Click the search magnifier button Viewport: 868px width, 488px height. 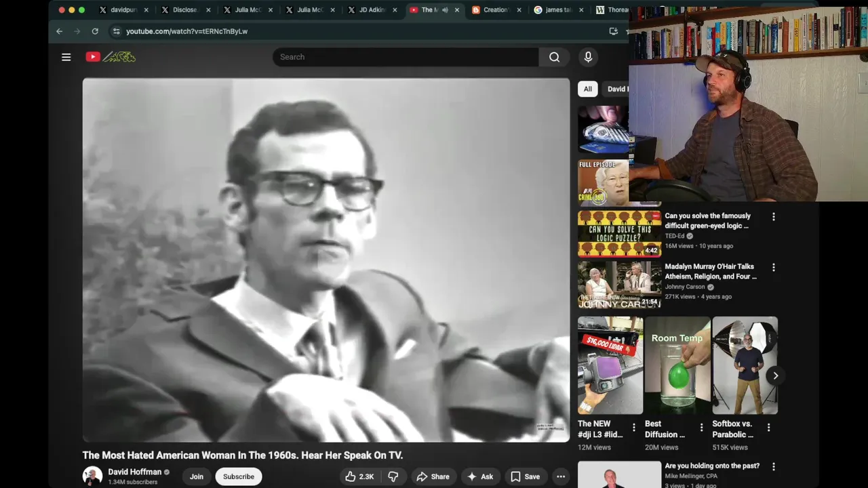point(554,57)
